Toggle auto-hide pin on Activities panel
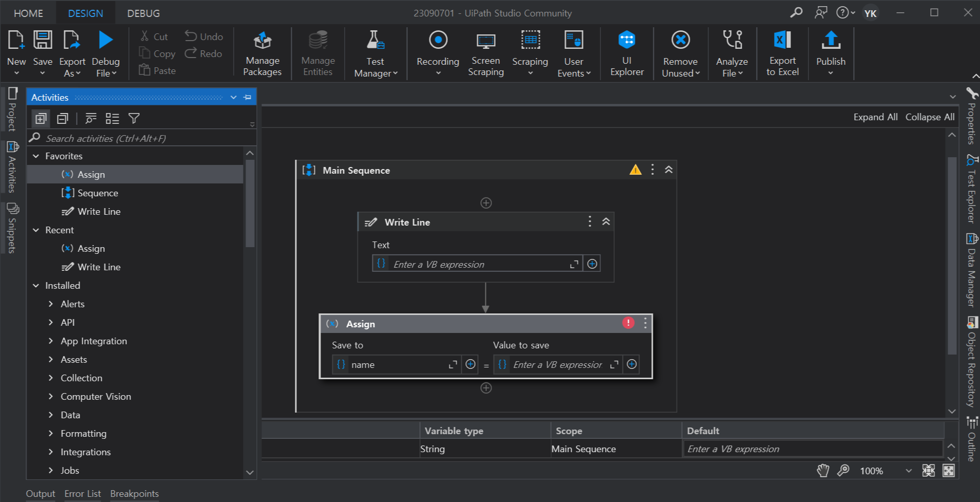This screenshot has width=980, height=502. [248, 97]
